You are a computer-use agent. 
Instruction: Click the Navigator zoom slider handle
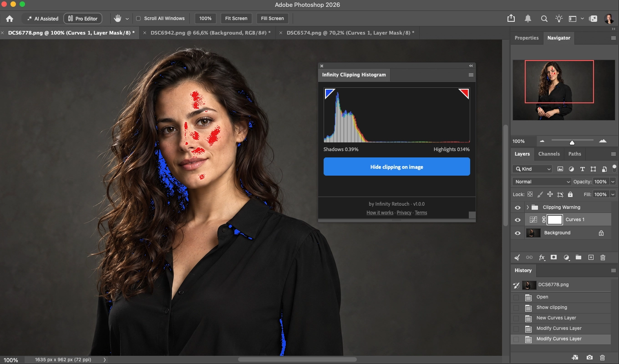pos(572,142)
